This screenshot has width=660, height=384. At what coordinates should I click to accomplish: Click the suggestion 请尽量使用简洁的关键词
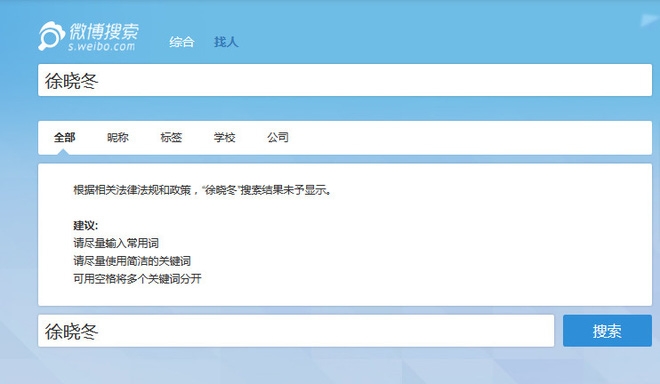click(132, 261)
